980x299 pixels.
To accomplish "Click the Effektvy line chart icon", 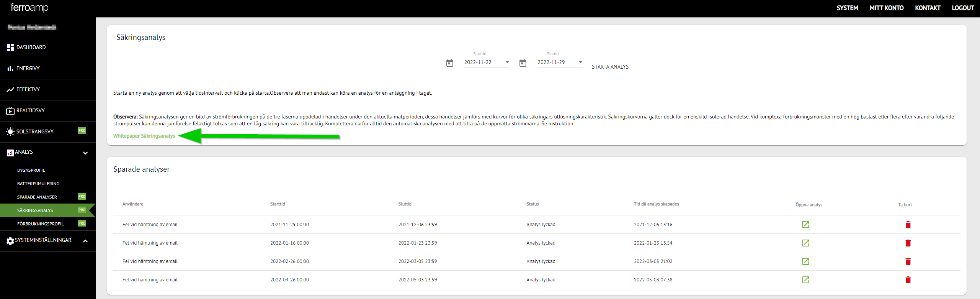I will pyautogui.click(x=10, y=90).
